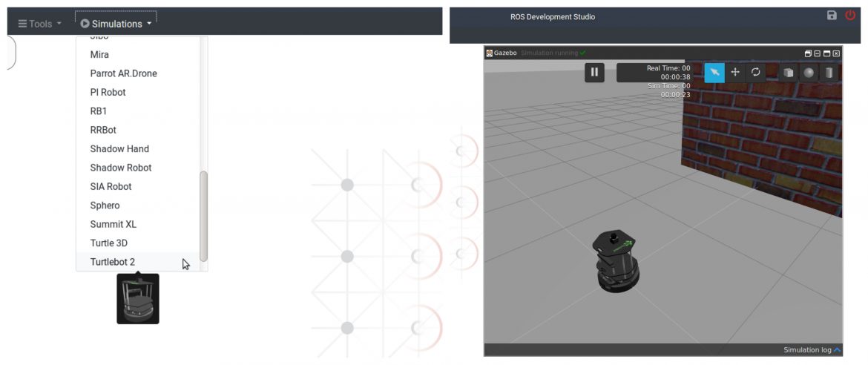Select Turtle 3D simulation

138,243
